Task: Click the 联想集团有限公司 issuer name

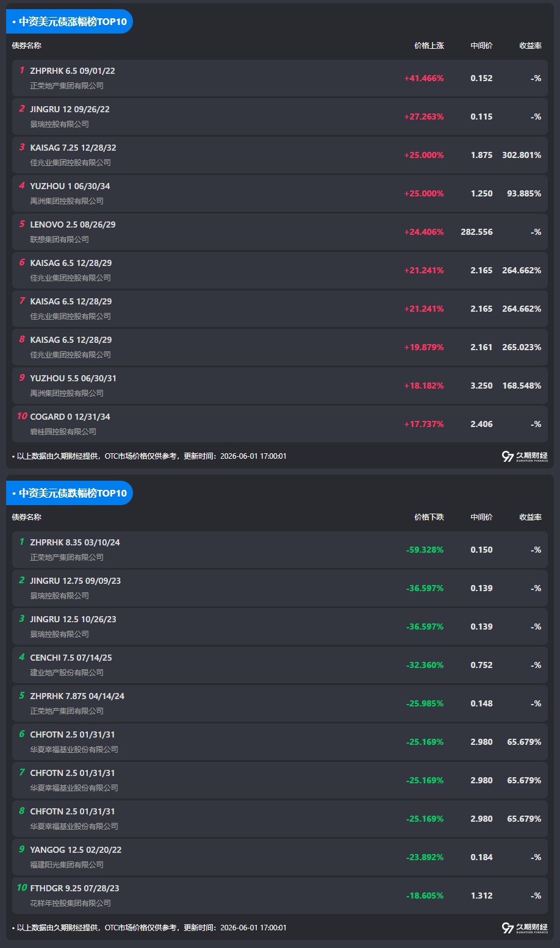Action: click(x=60, y=240)
